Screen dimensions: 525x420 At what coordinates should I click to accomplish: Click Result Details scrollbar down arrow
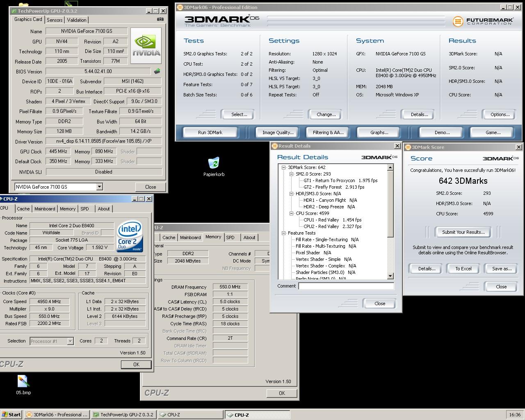[x=390, y=276]
